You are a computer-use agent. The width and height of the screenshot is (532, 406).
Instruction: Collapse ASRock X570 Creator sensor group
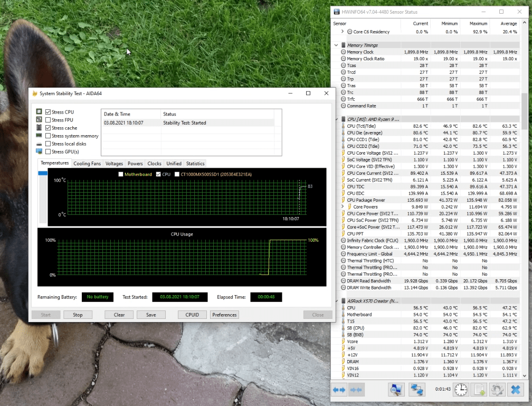click(x=337, y=301)
